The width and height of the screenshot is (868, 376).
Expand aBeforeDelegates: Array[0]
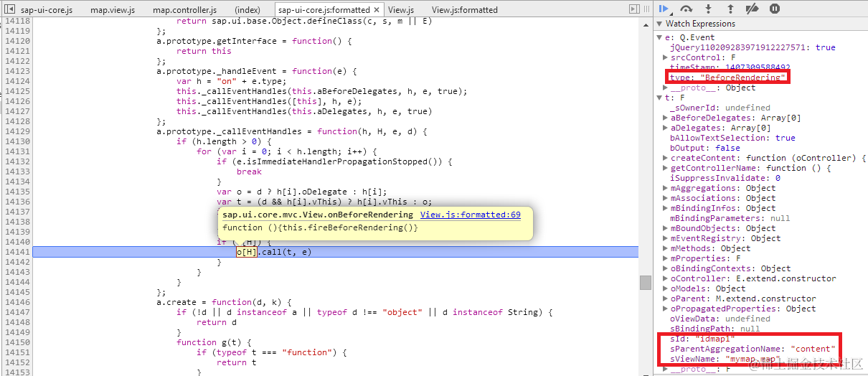click(666, 118)
